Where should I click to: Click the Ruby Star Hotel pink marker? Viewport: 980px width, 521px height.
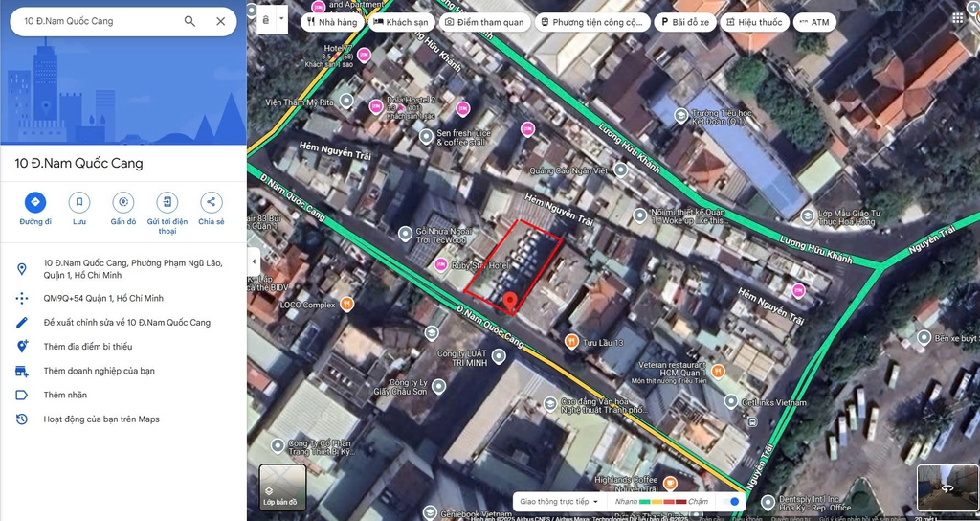coord(440,264)
